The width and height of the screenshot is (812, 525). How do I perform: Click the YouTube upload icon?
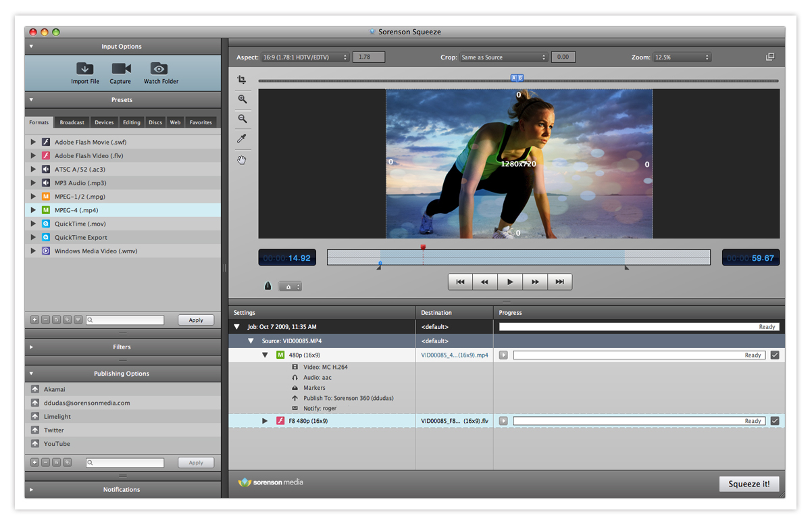[35, 443]
